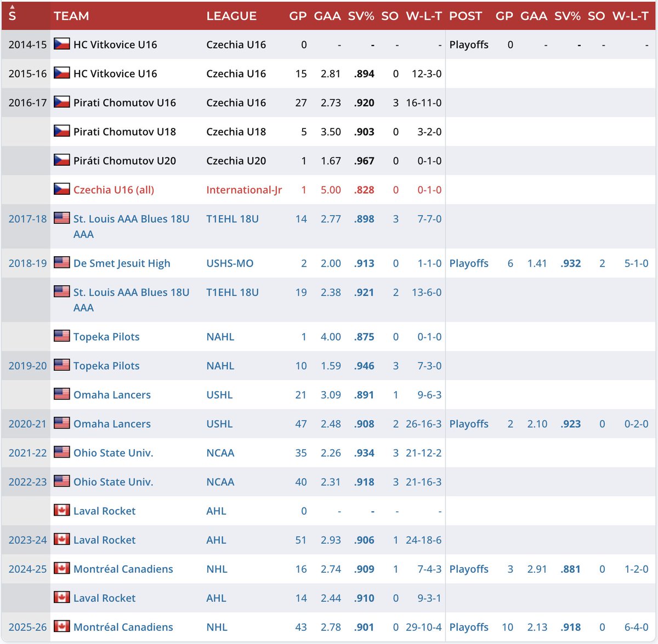Click the LEAGUE column header

coord(231,16)
